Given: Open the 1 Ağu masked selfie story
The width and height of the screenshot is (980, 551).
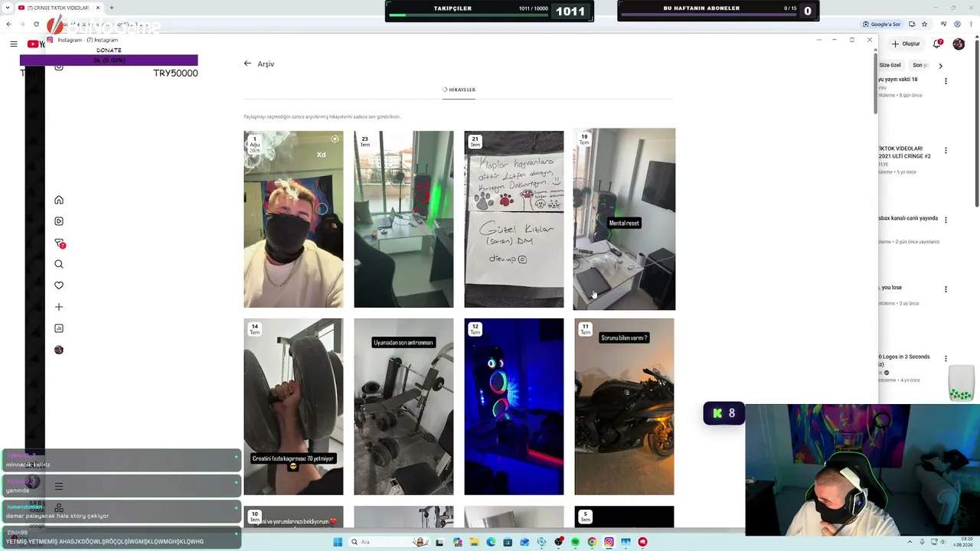Looking at the screenshot, I should [x=293, y=219].
